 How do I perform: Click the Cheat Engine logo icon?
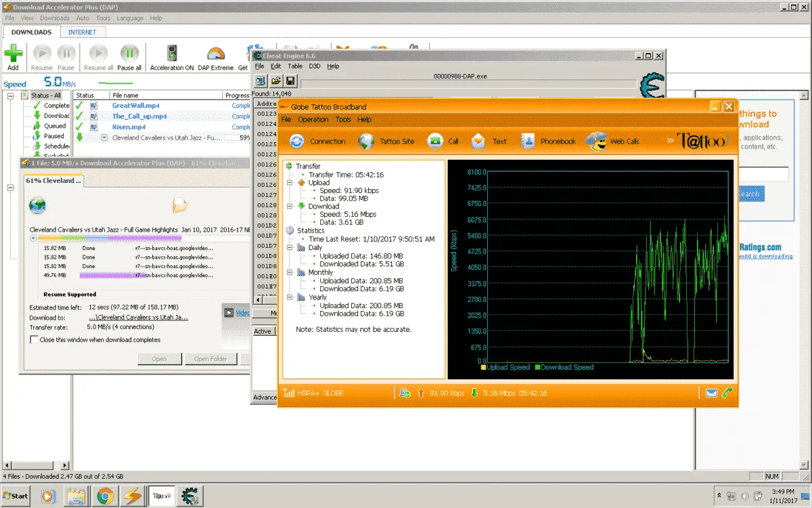pos(652,87)
